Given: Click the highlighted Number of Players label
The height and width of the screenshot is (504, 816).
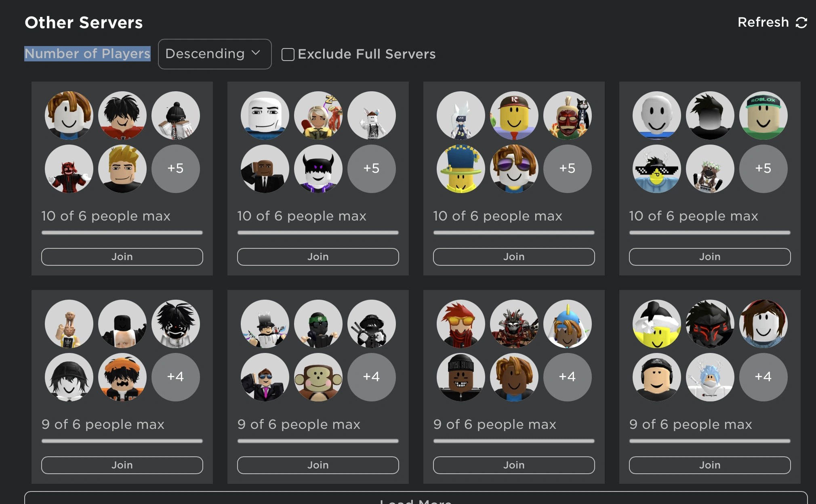Looking at the screenshot, I should click(x=87, y=53).
